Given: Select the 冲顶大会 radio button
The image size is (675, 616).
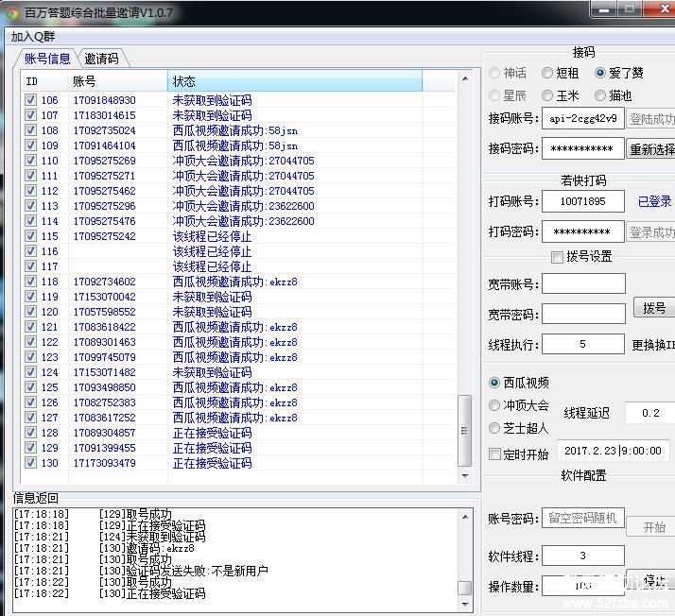Looking at the screenshot, I should [494, 405].
